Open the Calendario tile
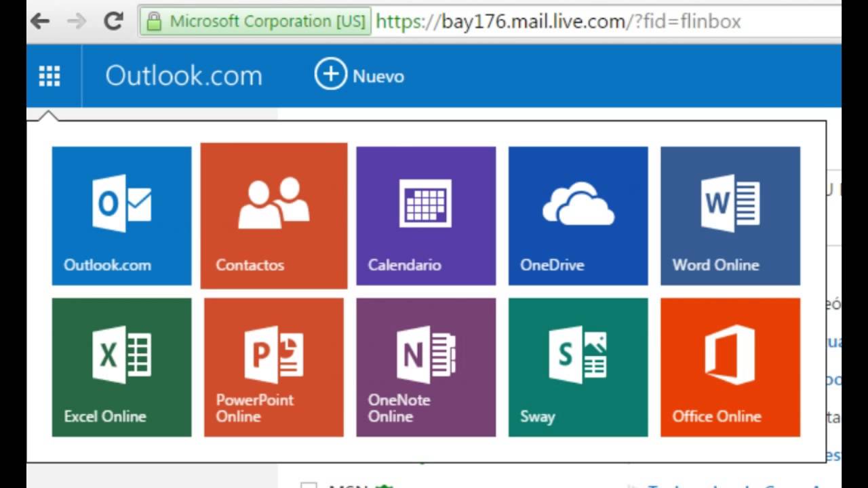 tap(426, 216)
